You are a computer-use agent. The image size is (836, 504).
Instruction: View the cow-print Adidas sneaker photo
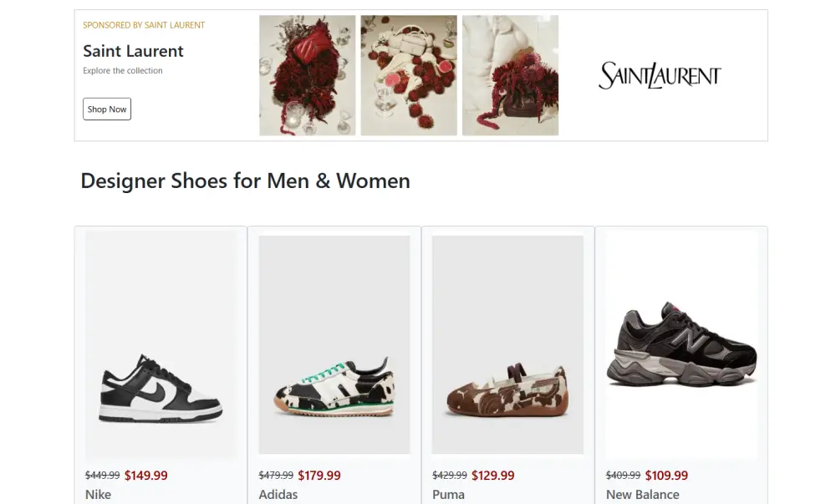tap(334, 344)
